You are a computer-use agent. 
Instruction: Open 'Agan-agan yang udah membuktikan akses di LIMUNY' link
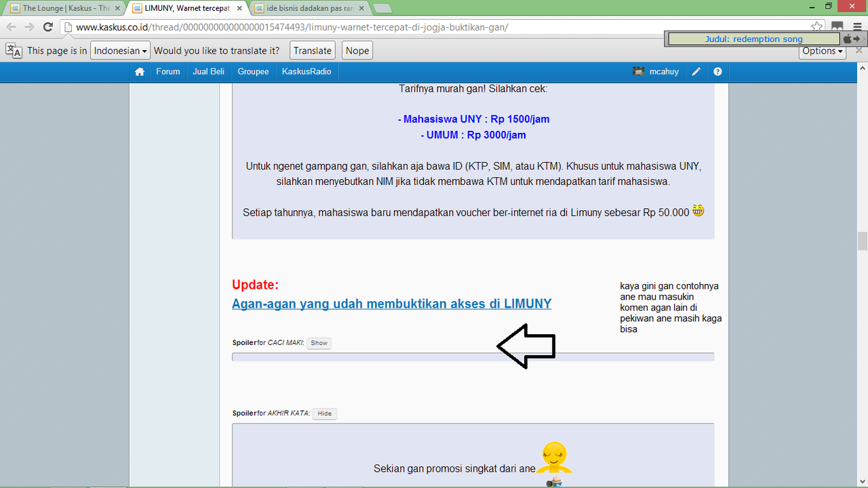coord(391,304)
